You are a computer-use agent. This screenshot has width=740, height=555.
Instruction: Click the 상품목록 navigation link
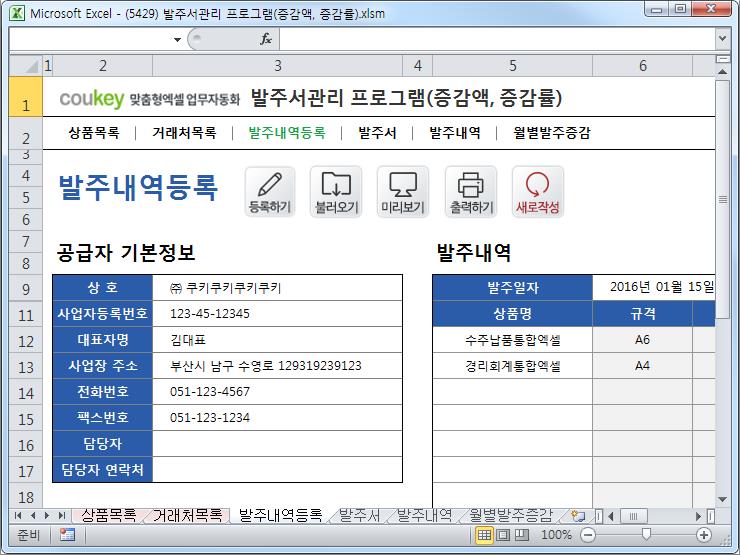94,133
